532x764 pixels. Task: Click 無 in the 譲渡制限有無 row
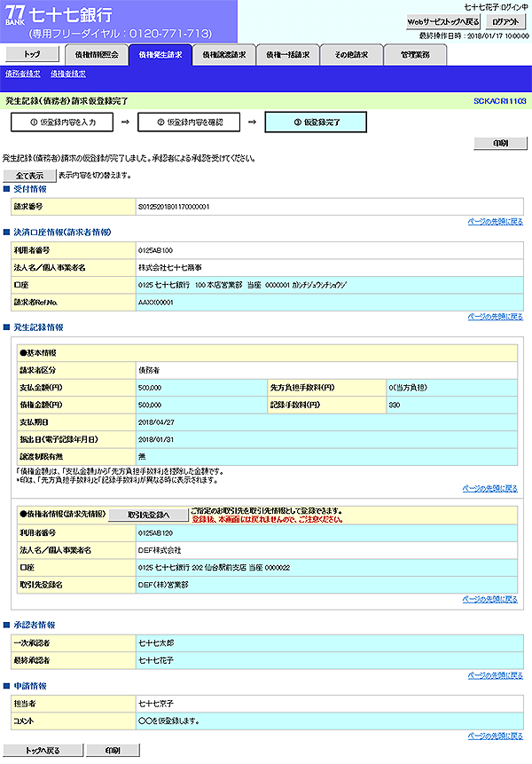point(142,457)
